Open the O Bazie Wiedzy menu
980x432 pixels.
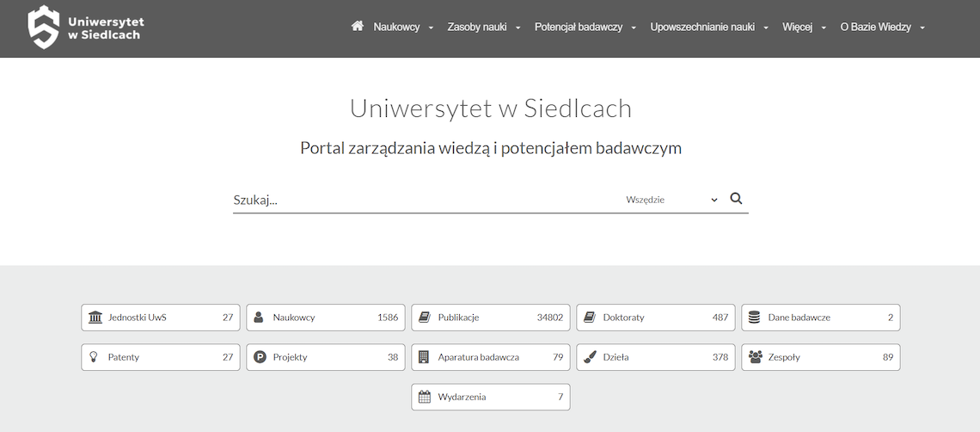point(876,27)
